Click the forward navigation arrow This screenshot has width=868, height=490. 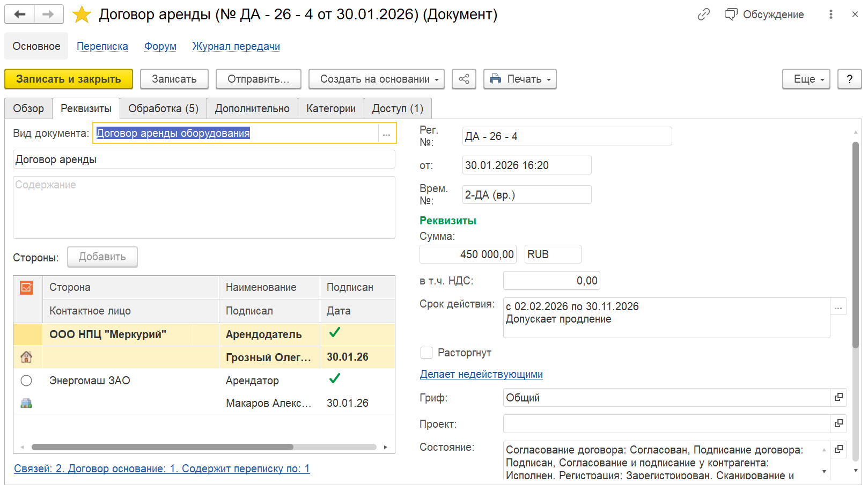coord(48,14)
